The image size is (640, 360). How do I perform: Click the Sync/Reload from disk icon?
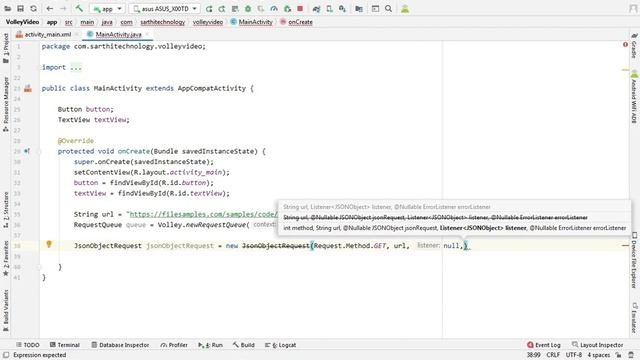coord(33,9)
